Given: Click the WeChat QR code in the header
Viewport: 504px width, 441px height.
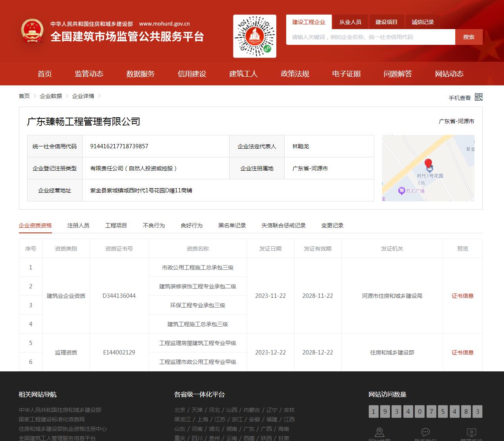Looking at the screenshot, I should tap(254, 36).
